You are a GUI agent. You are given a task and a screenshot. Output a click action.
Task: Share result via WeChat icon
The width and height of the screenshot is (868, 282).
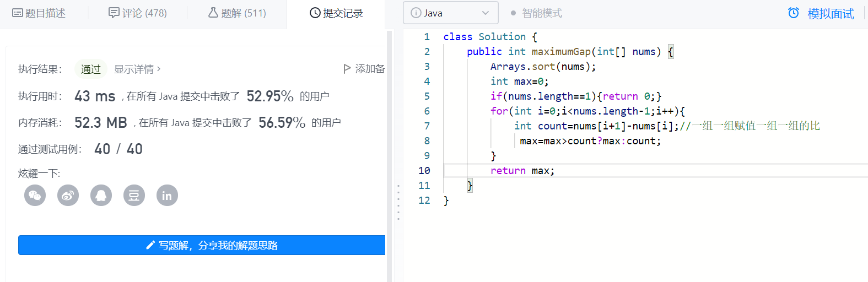click(35, 196)
